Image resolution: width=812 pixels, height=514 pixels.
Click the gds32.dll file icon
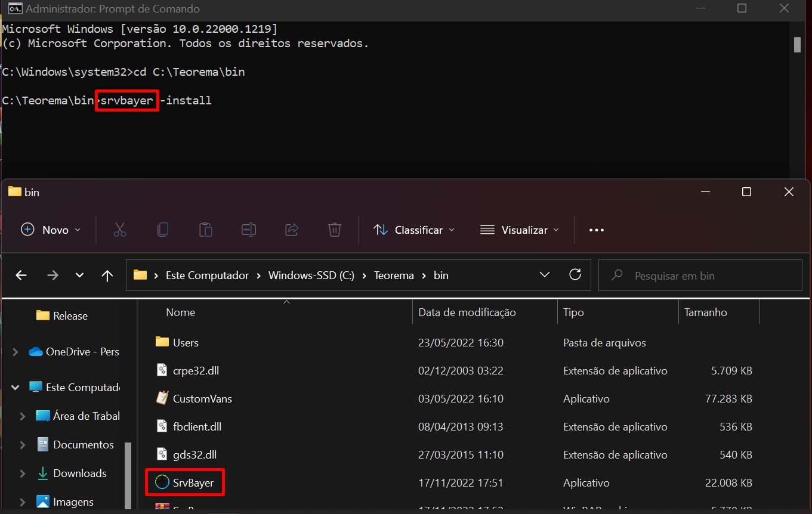pyautogui.click(x=162, y=454)
